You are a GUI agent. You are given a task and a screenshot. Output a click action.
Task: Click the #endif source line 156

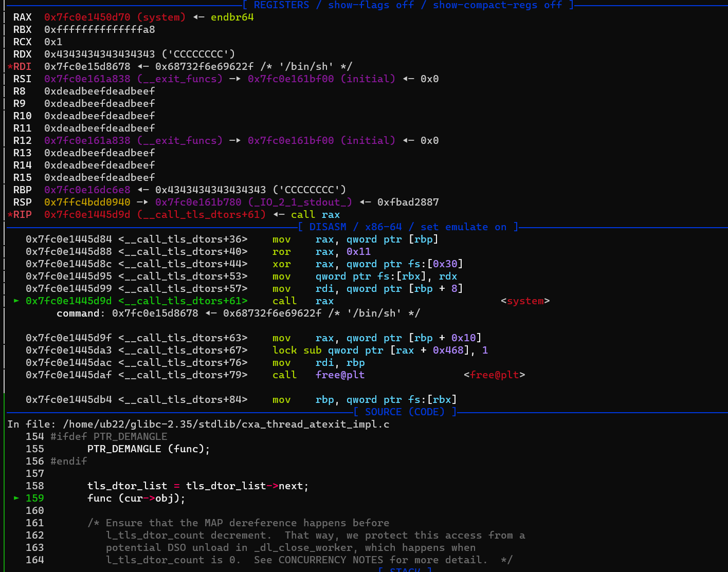[x=56, y=461]
